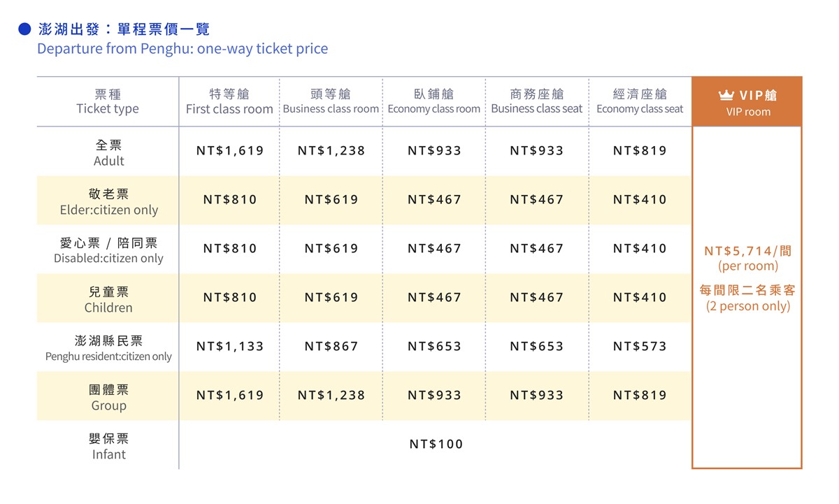Select the First class room column header

[229, 101]
